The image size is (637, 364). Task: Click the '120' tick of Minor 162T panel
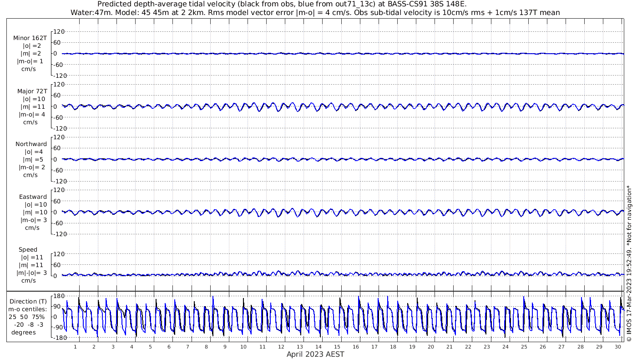(x=60, y=32)
